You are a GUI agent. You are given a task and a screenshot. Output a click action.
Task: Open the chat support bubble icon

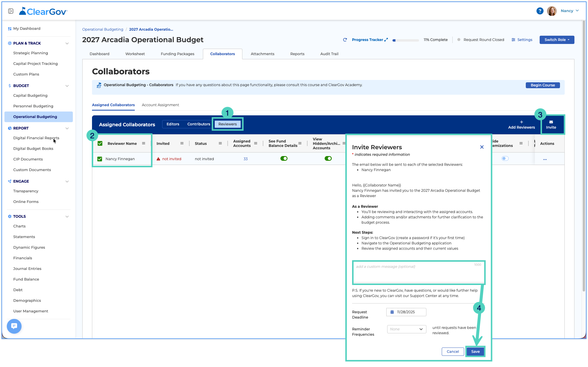pyautogui.click(x=14, y=326)
